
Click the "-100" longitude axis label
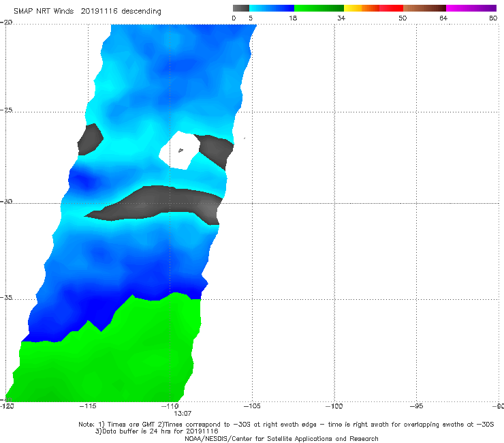point(334,406)
